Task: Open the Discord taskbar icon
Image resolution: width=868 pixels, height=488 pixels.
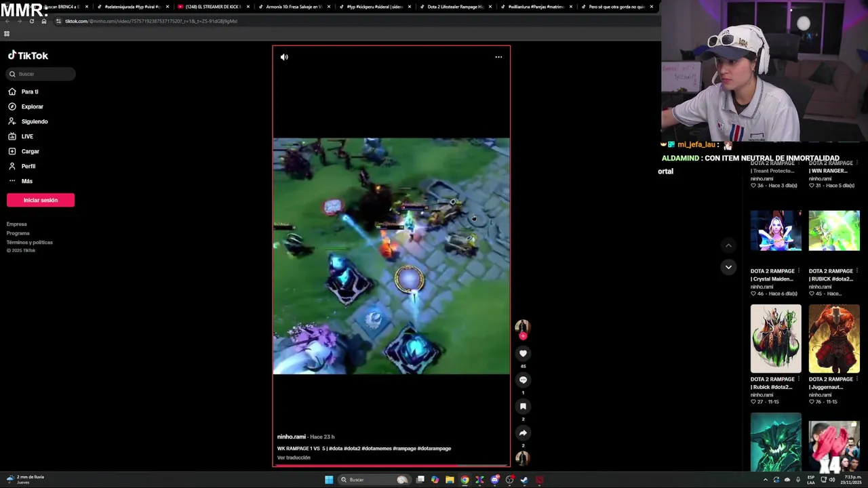Action: [495, 480]
